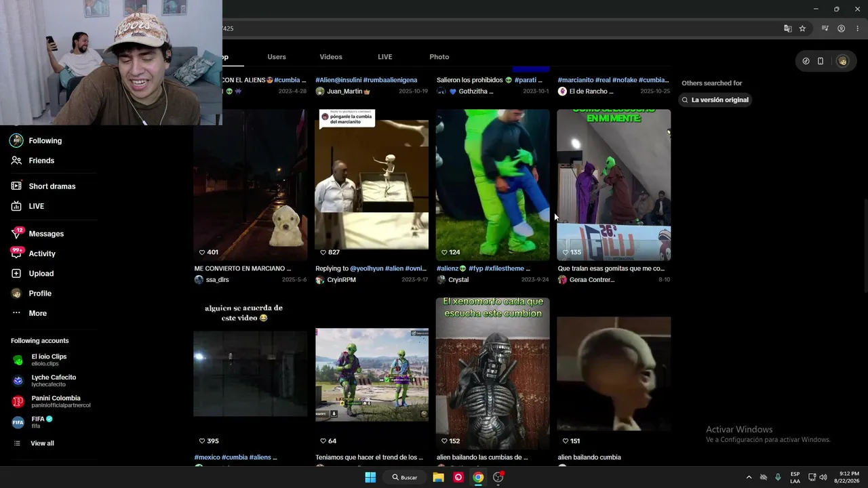Open File Explorer from the taskbar
Viewport: 868px width, 488px height.
tap(439, 477)
